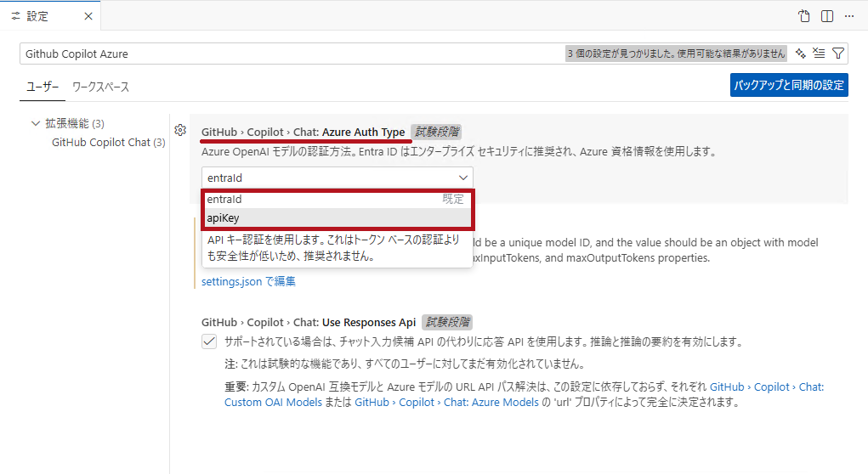Activate the 設定 editor tab
Screen dimensions: 868x474
[x=50, y=16]
